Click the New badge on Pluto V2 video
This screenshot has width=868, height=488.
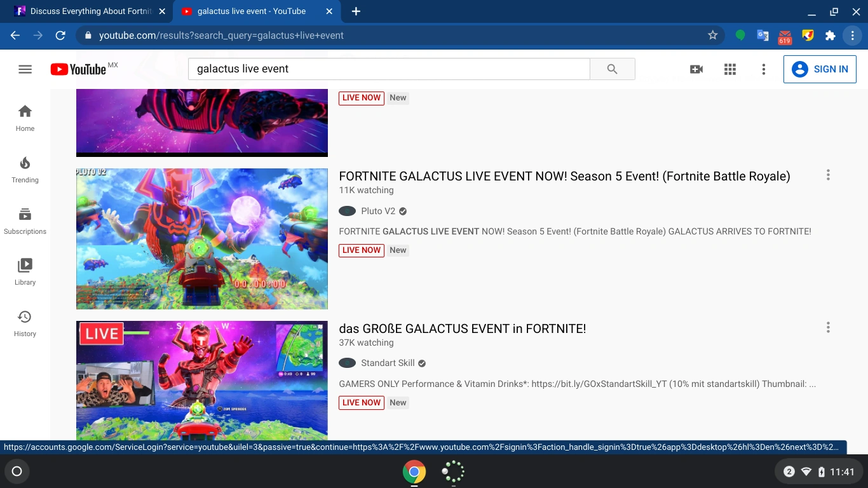click(x=398, y=250)
